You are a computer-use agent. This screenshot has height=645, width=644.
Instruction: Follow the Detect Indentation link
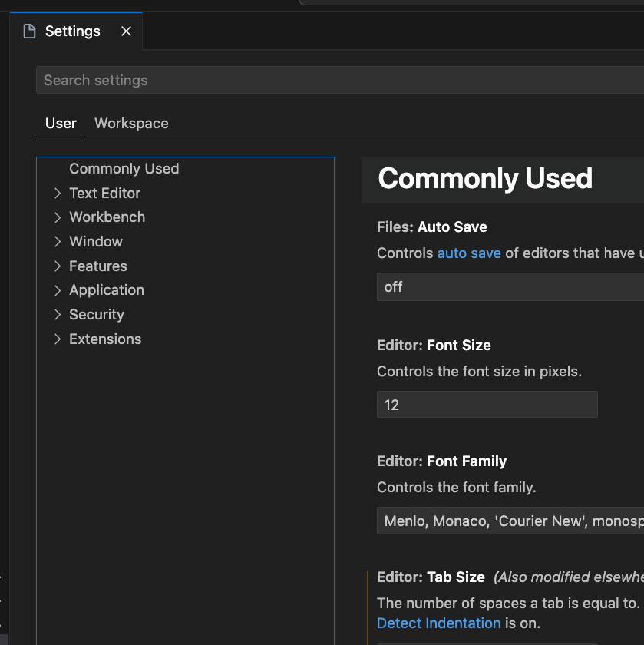(438, 623)
